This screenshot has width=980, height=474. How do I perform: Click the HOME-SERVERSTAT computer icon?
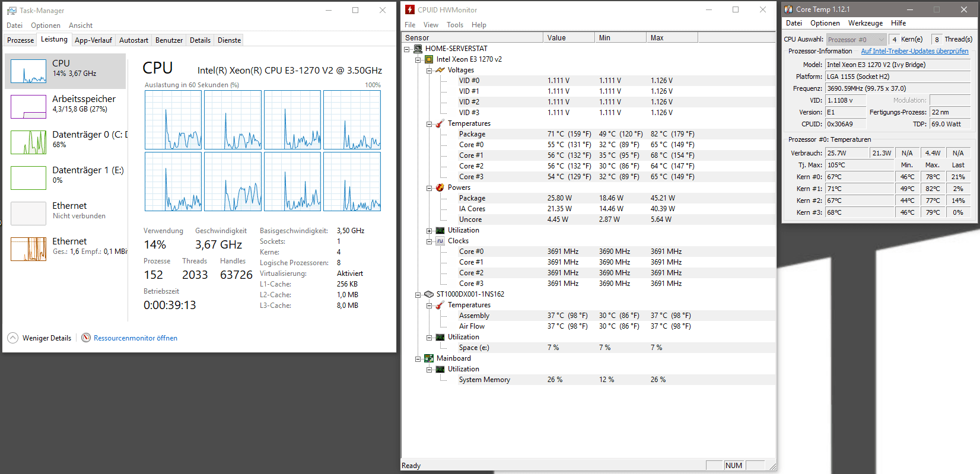coord(418,49)
